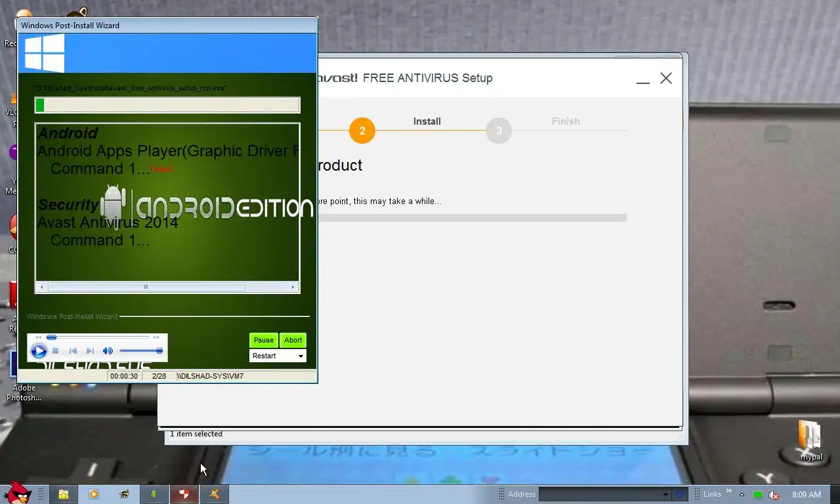
Task: Open the Angry Birds start button
Action: pyautogui.click(x=16, y=493)
